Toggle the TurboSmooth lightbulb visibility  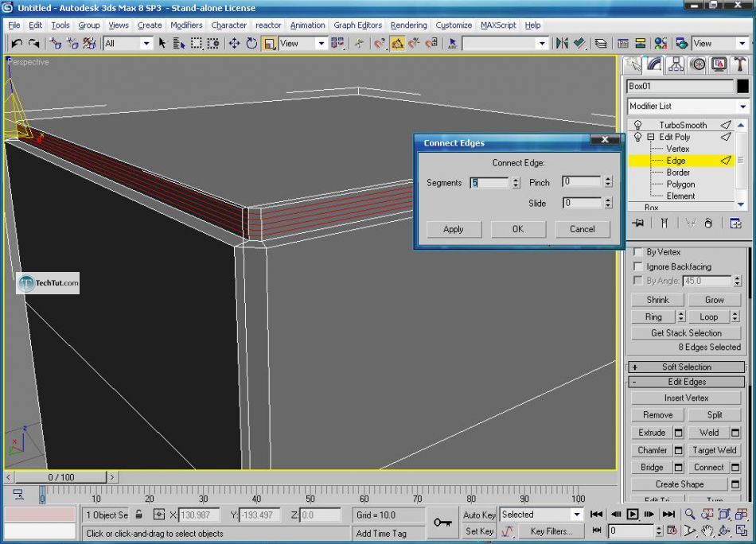click(x=638, y=125)
